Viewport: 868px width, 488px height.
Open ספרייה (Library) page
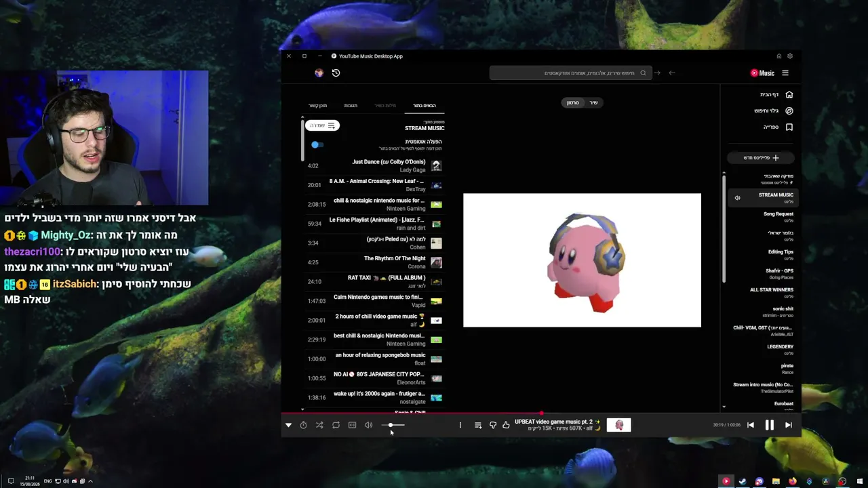[778, 127]
